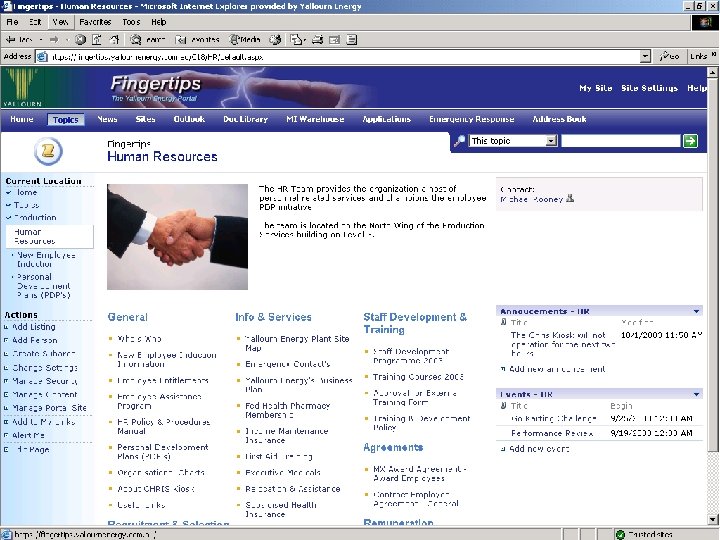Go to browser Home icon in toolbar
This screenshot has height=540, width=720.
click(x=114, y=40)
